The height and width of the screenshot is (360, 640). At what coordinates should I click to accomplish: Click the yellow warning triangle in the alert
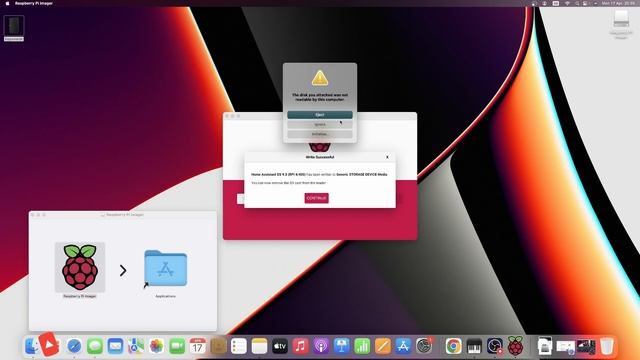click(x=320, y=78)
